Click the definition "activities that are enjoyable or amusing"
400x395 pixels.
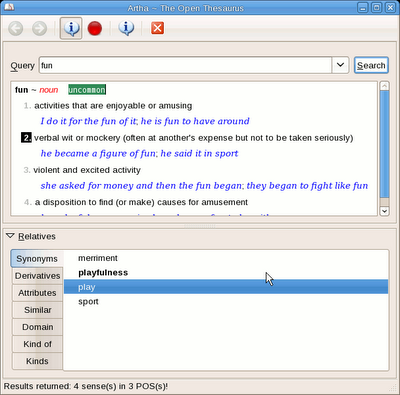[x=113, y=106]
